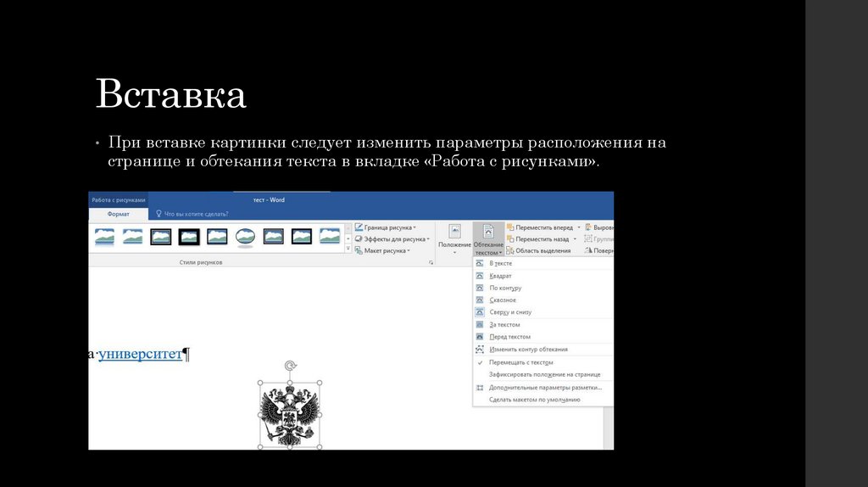The image size is (868, 487).
Task: Toggle the checked Перемещать с текстом option
Action: (x=543, y=362)
